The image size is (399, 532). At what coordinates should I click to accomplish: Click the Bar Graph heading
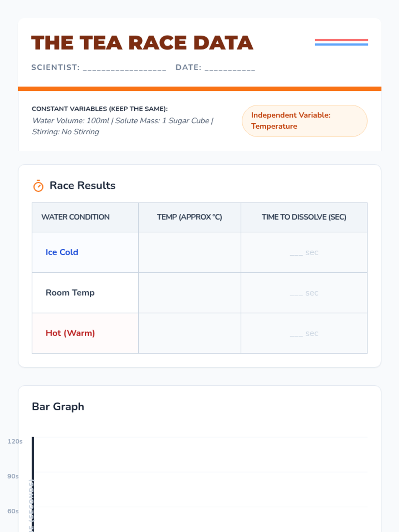(x=58, y=407)
